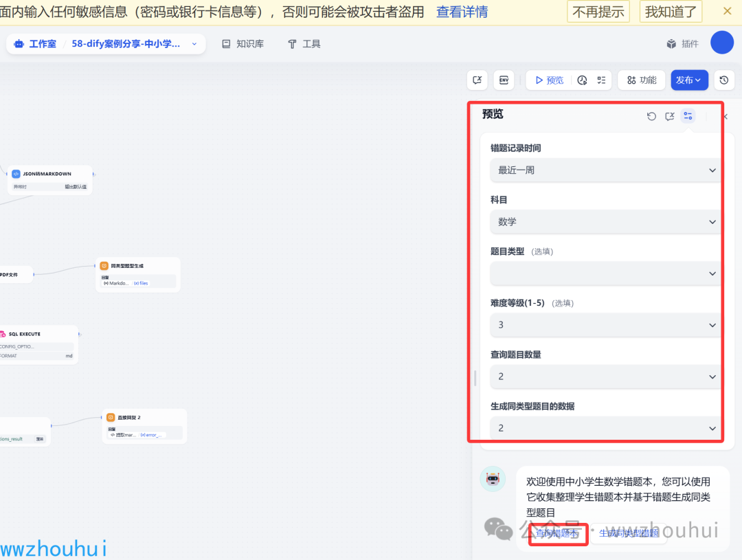Open the 插件 plugin cube icon
Viewport: 742px width, 560px height.
671,44
